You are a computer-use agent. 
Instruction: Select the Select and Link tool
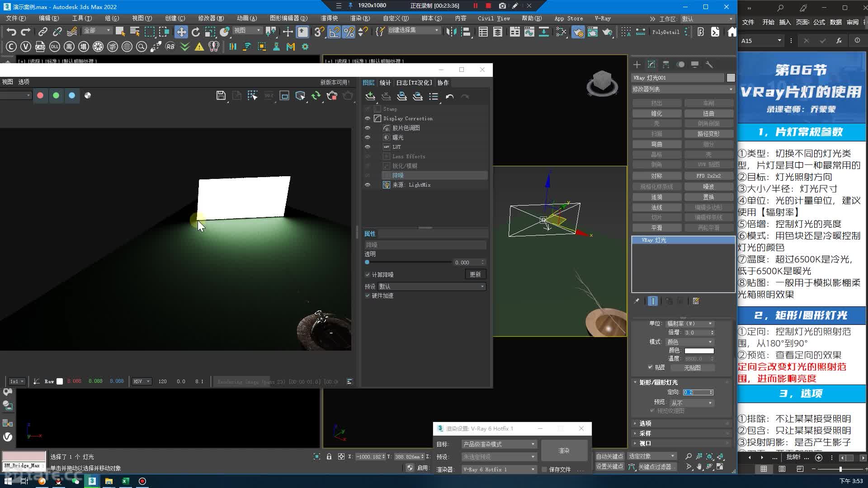click(42, 32)
